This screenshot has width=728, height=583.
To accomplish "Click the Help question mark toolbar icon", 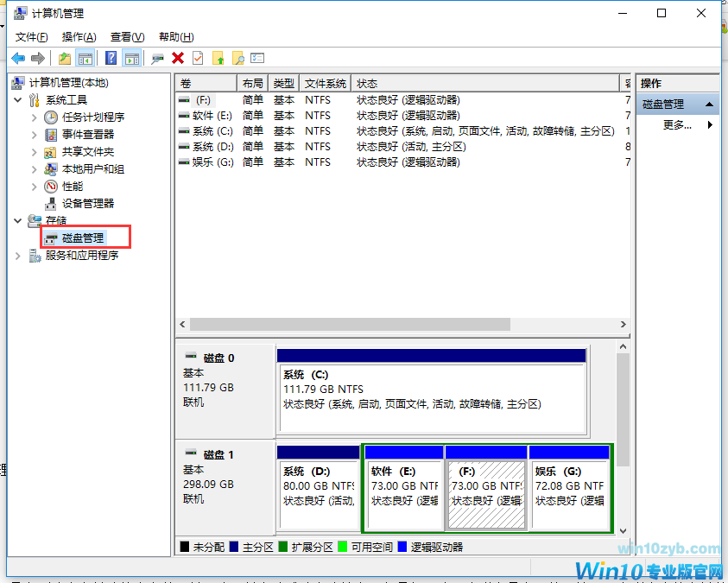I will [111, 58].
